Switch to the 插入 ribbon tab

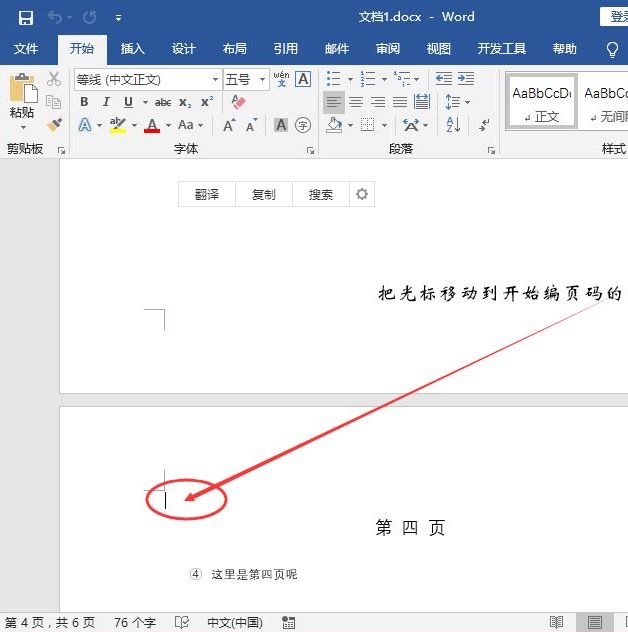132,49
